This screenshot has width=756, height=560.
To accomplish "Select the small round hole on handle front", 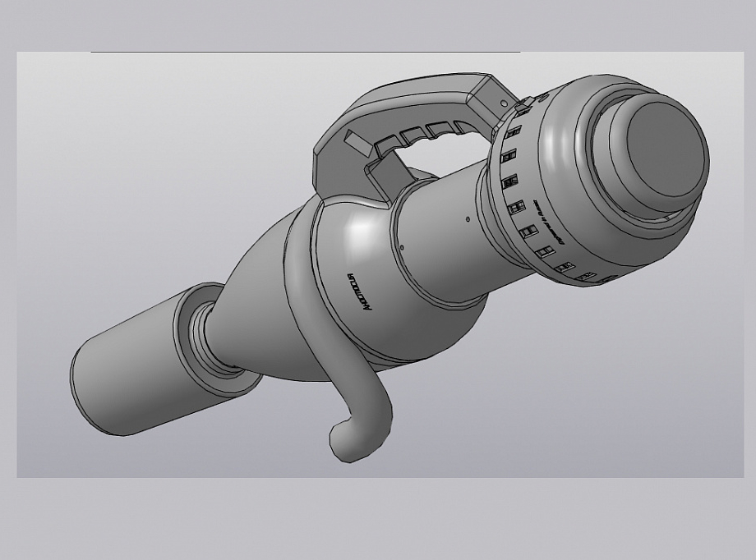I will [504, 103].
